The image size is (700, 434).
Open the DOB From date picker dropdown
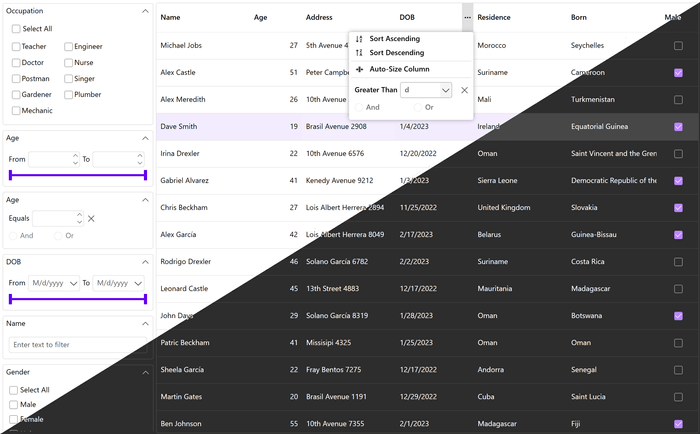tap(74, 283)
